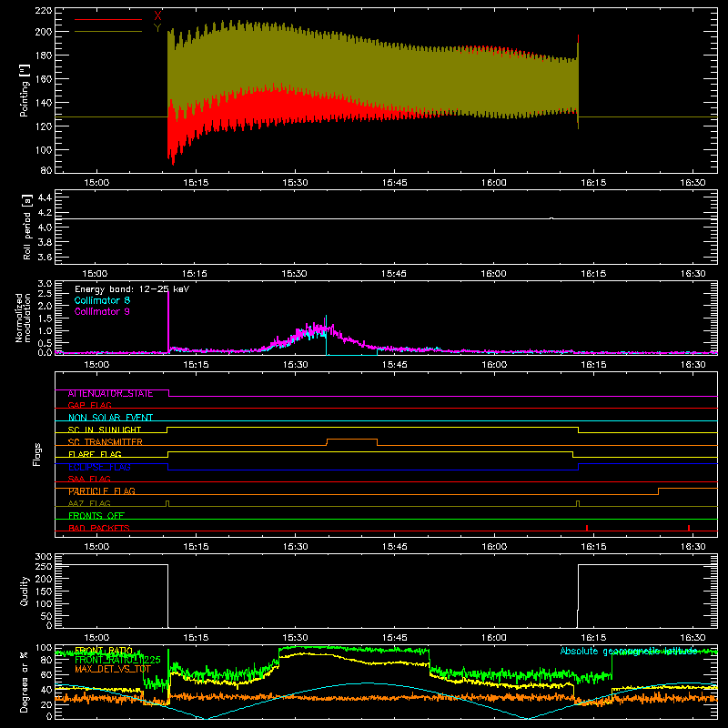
Task: Click the '15:30' tick under the Pointing plot
Action: pyautogui.click(x=295, y=183)
